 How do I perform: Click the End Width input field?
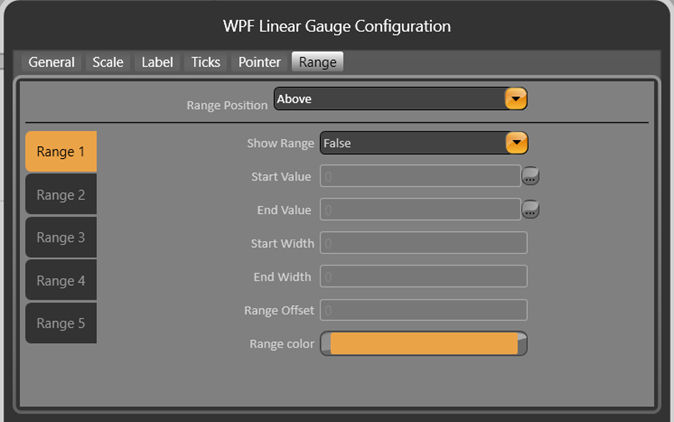423,277
